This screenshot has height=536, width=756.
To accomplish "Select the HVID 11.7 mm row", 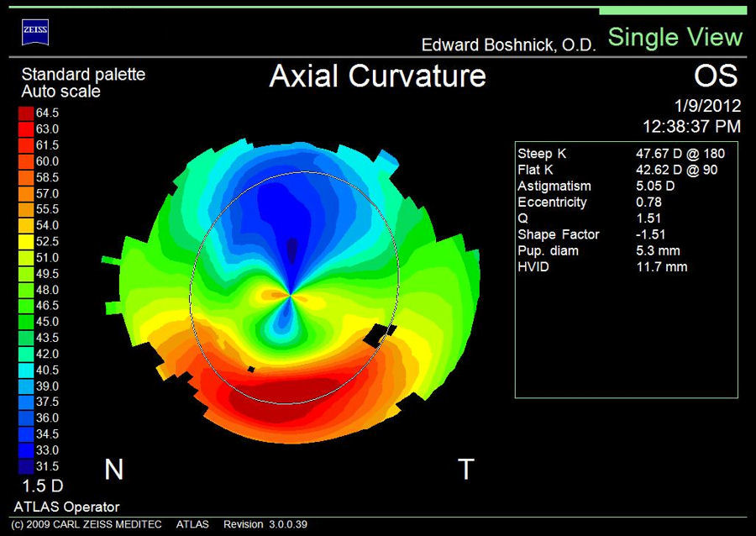I will click(621, 266).
